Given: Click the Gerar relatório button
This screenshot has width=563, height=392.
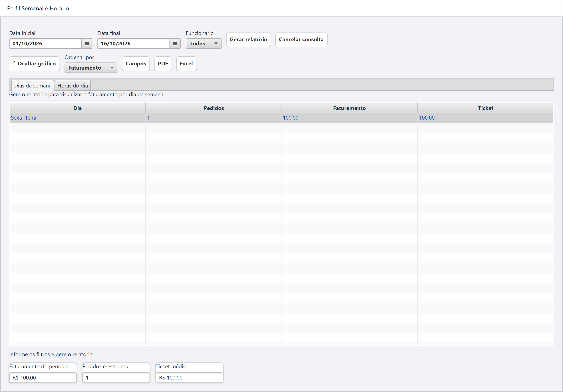Looking at the screenshot, I should (x=248, y=40).
